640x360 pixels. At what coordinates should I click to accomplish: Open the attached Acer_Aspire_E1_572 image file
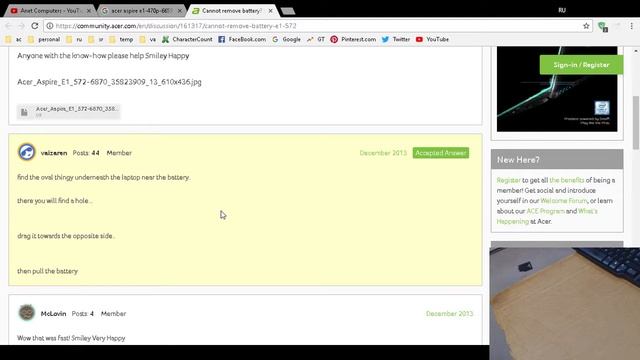click(69, 111)
